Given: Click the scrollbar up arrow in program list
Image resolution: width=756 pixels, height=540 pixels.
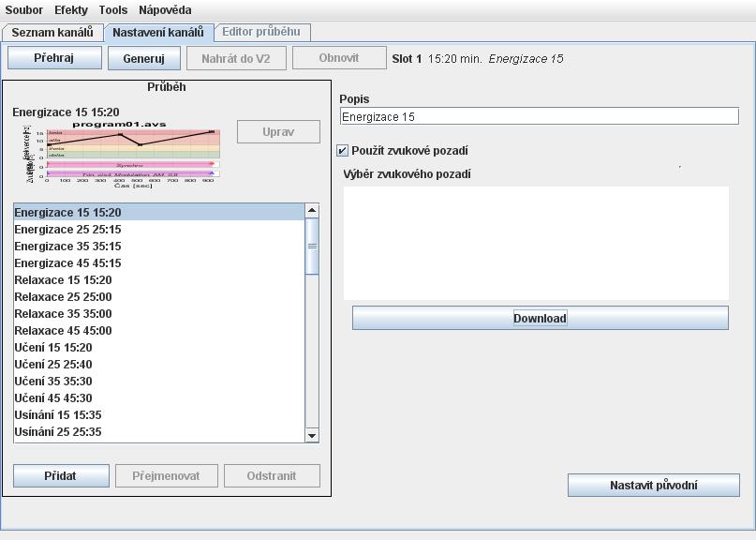Looking at the screenshot, I should pos(312,212).
